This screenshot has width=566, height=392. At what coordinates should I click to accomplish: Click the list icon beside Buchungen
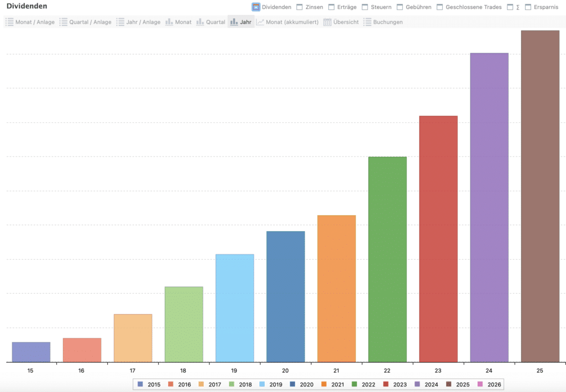point(368,22)
